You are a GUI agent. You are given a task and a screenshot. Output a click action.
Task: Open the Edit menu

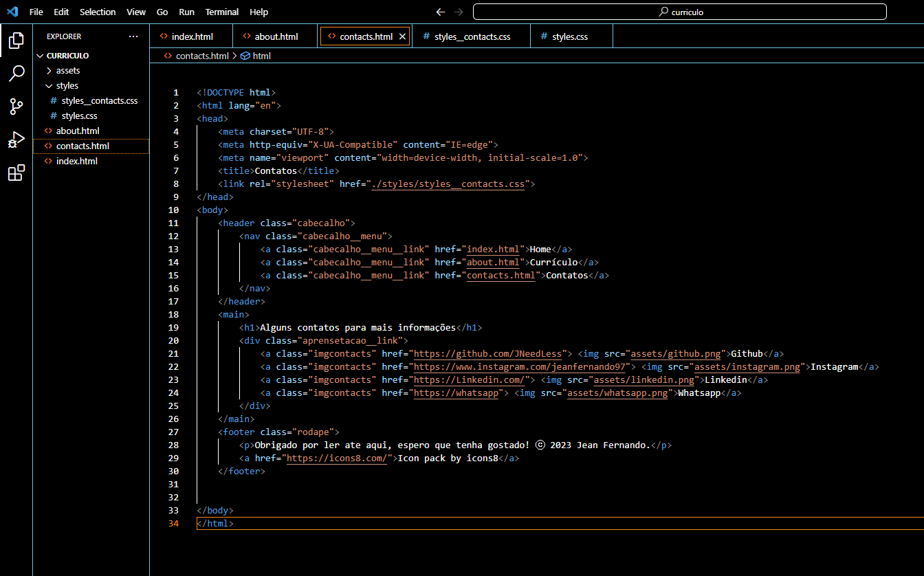[61, 12]
